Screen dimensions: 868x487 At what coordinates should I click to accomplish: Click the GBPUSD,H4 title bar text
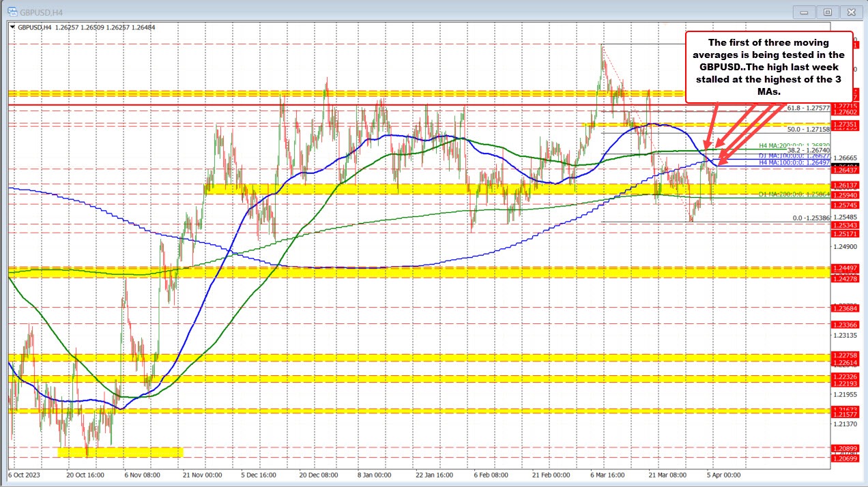point(41,12)
